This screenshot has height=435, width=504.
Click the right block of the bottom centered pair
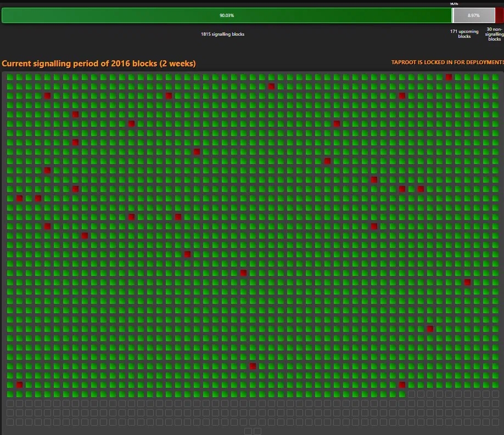tap(257, 431)
